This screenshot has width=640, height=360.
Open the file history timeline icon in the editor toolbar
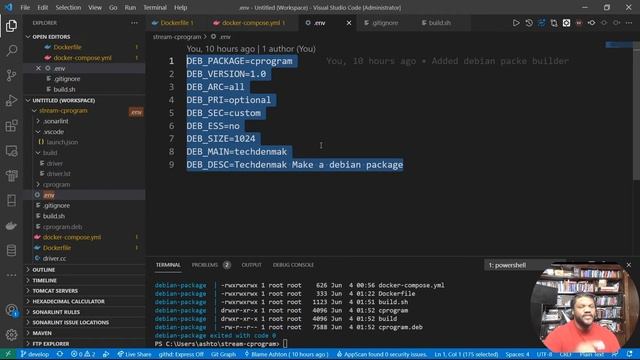[x=529, y=23]
